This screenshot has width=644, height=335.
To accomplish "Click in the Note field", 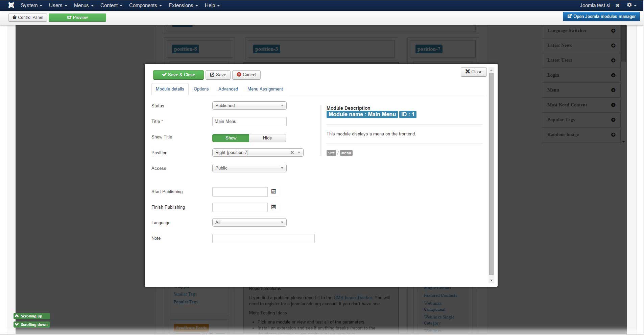I will (x=263, y=238).
